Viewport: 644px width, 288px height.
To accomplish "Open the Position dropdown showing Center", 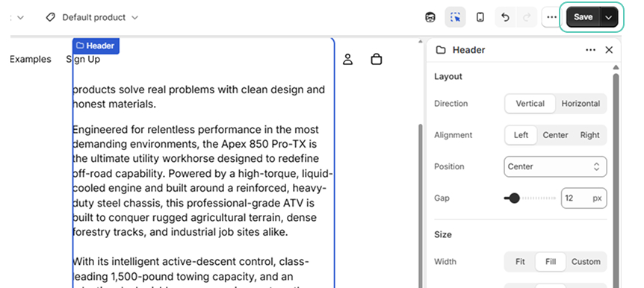I will [555, 166].
